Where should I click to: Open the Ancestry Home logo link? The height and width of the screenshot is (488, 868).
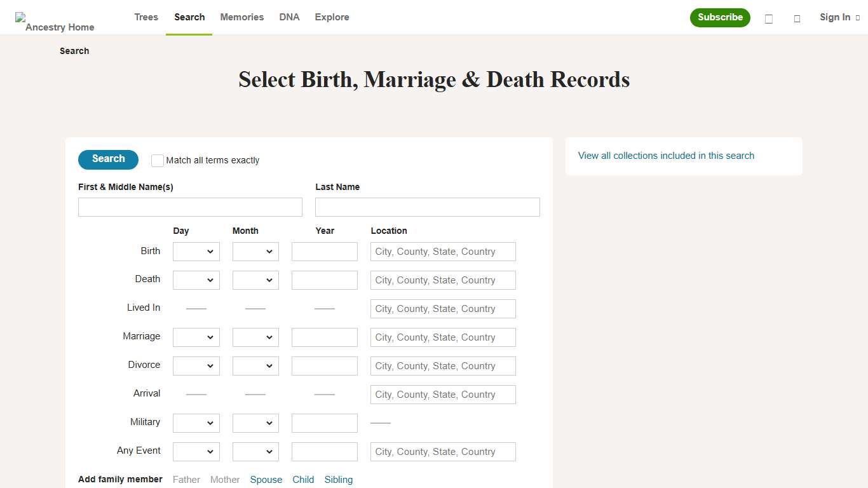pos(55,22)
